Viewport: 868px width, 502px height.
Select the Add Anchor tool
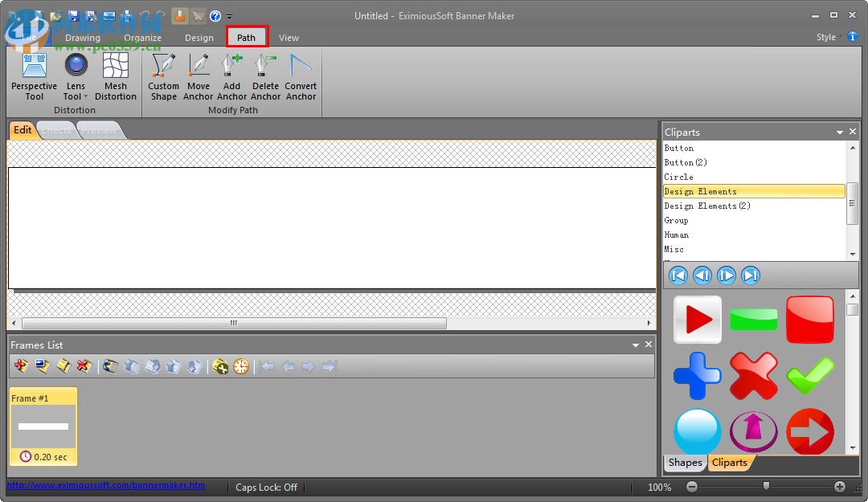click(231, 76)
